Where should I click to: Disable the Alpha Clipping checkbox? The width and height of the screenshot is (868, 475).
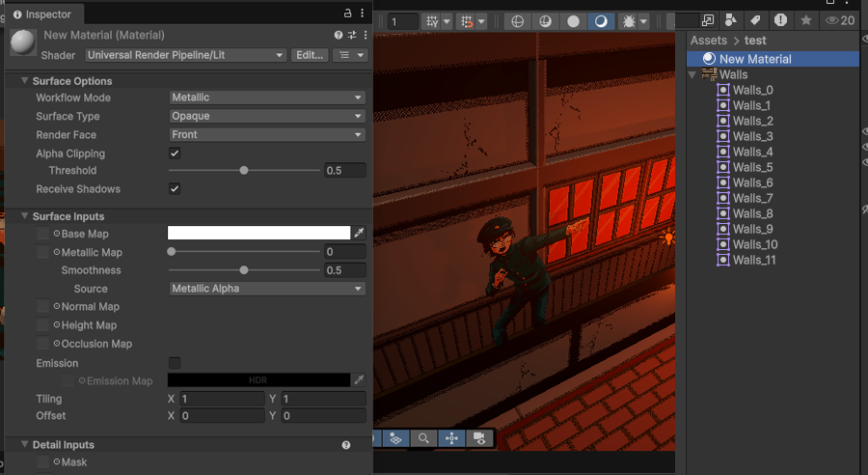tap(175, 154)
